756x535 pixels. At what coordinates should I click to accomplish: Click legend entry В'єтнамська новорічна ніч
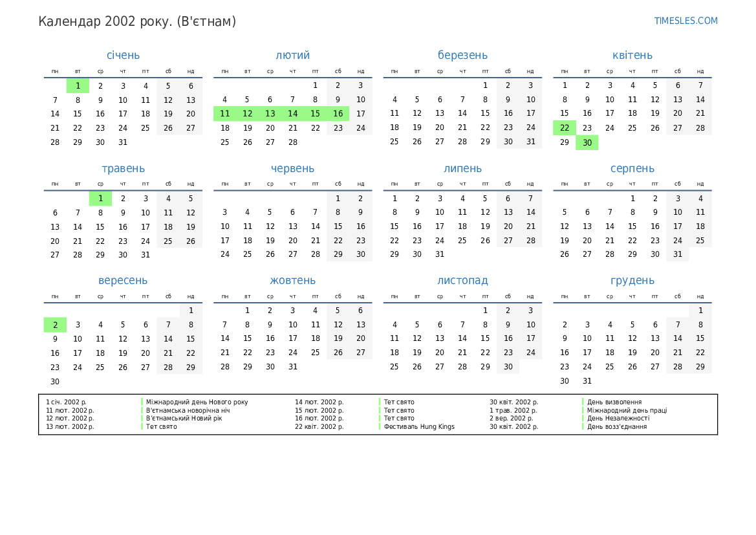(x=188, y=411)
